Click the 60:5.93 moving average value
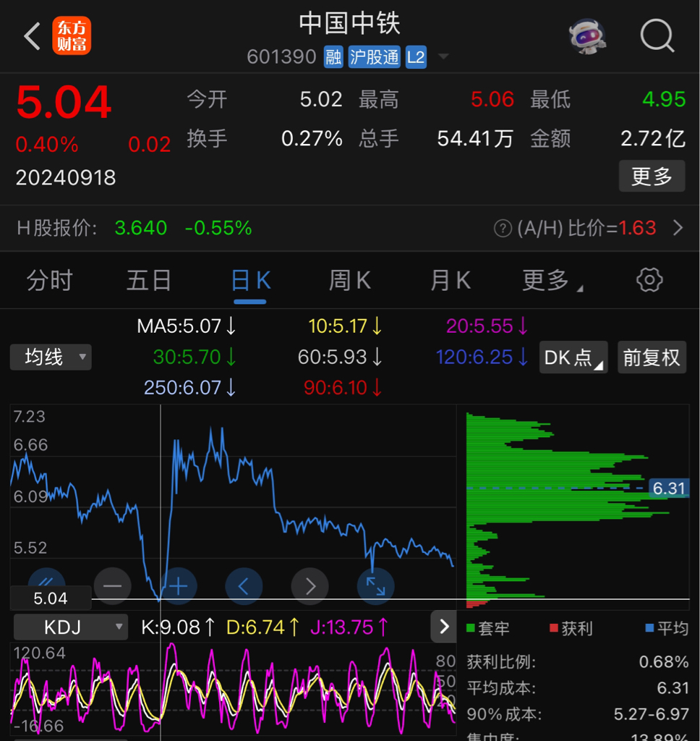Viewport: 700px width, 741px height. (x=340, y=357)
